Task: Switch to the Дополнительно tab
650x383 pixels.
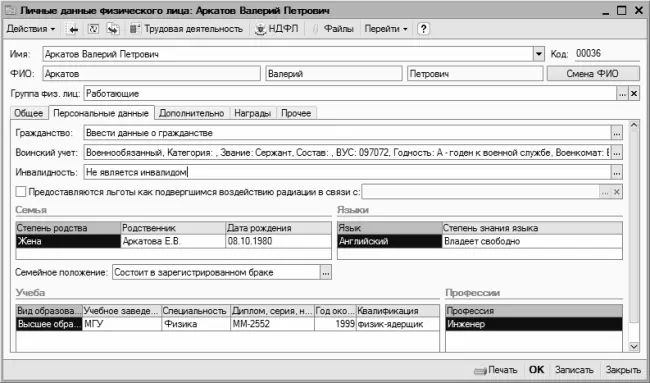Action: (192, 113)
